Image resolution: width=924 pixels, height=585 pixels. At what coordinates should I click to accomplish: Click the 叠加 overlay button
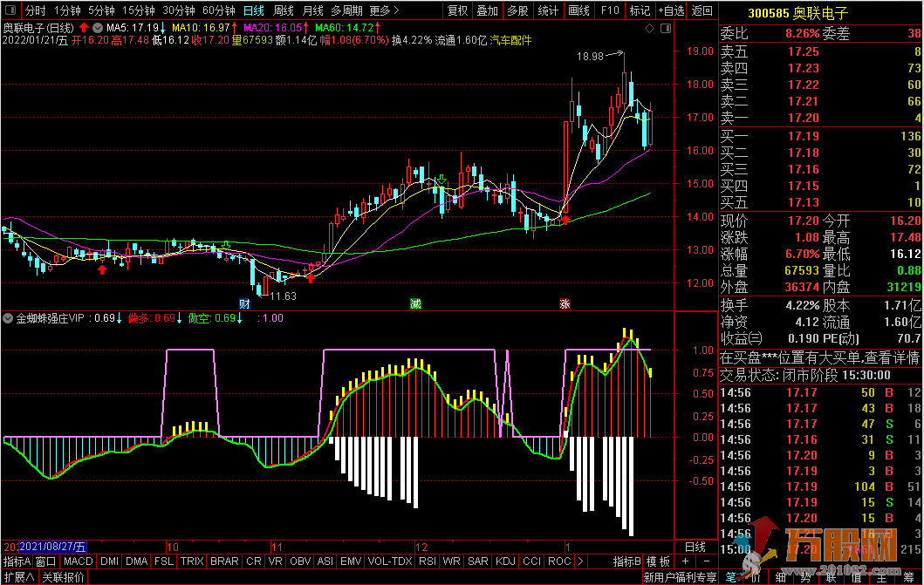pos(488,10)
